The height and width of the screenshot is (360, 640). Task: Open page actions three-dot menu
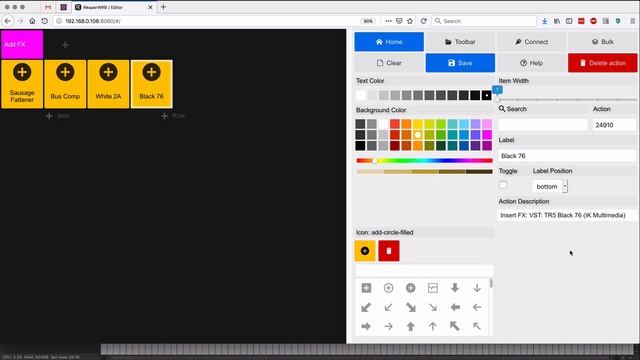[x=388, y=21]
